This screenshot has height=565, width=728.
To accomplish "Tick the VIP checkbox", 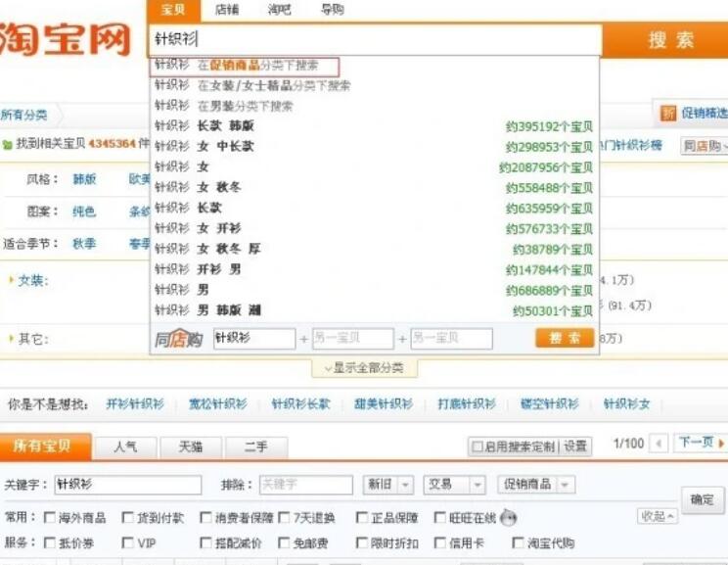I will click(127, 542).
